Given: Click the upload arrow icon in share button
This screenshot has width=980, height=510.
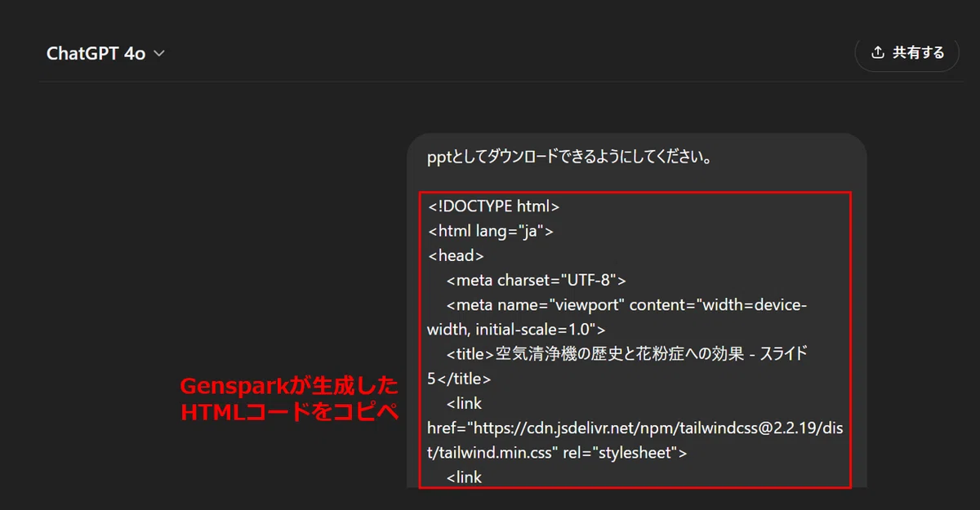Looking at the screenshot, I should coord(878,53).
